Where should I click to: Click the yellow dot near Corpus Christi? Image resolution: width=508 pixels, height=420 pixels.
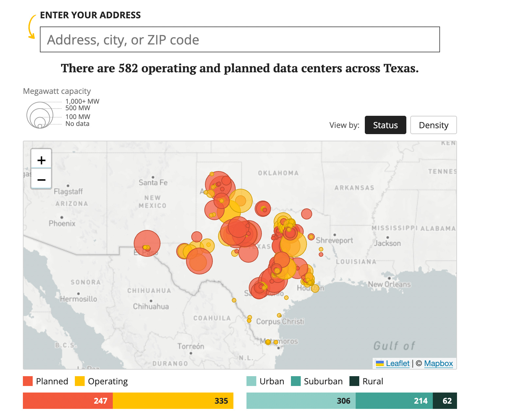coord(279,315)
